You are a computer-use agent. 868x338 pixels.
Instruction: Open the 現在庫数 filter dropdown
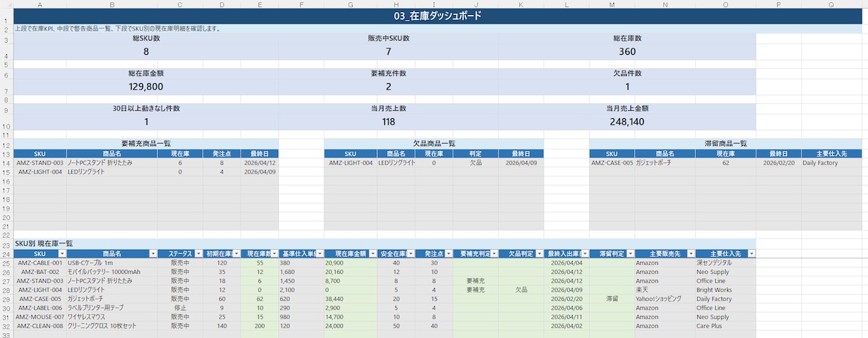275,254
